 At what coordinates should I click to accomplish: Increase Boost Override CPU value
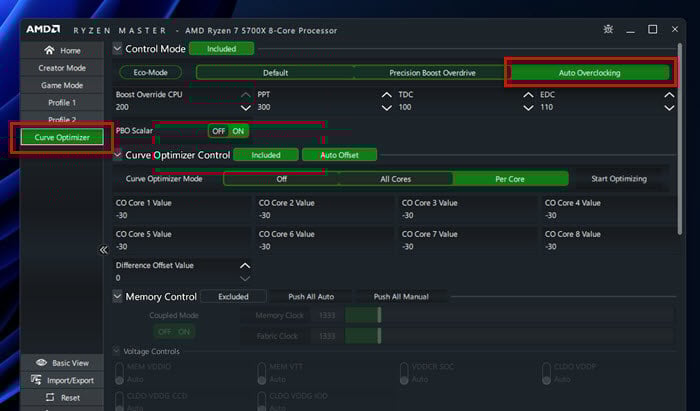point(246,95)
